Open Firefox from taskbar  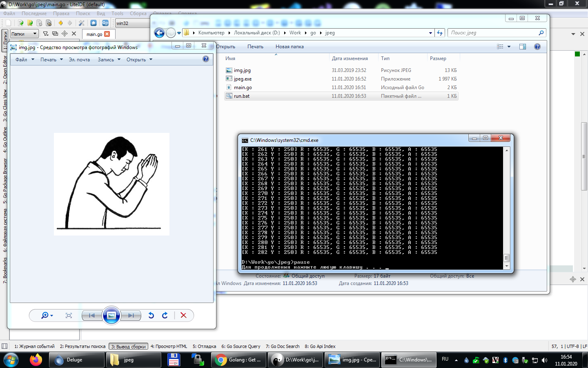36,360
